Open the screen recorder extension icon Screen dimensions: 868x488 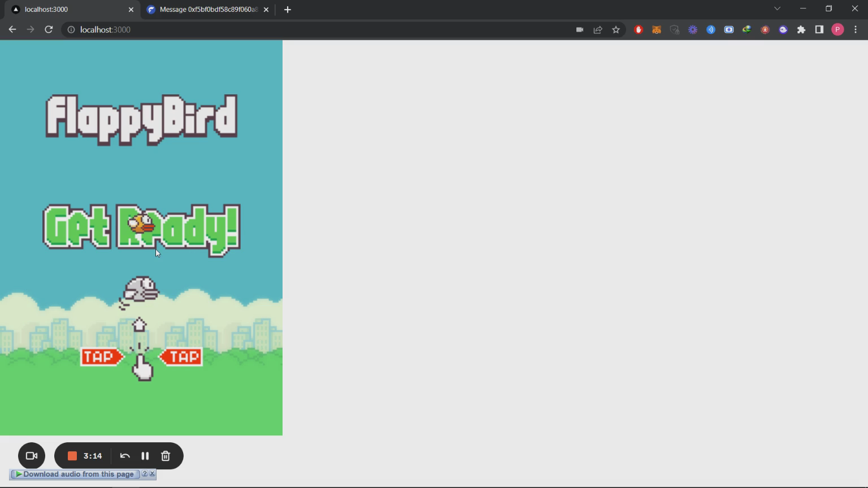coord(729,29)
